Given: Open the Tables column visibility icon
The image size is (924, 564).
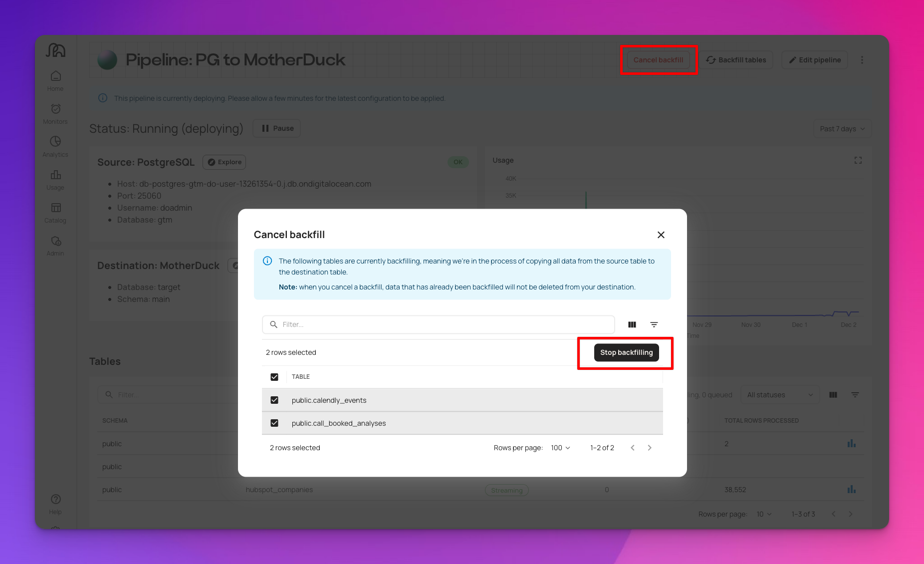Looking at the screenshot, I should coord(833,395).
